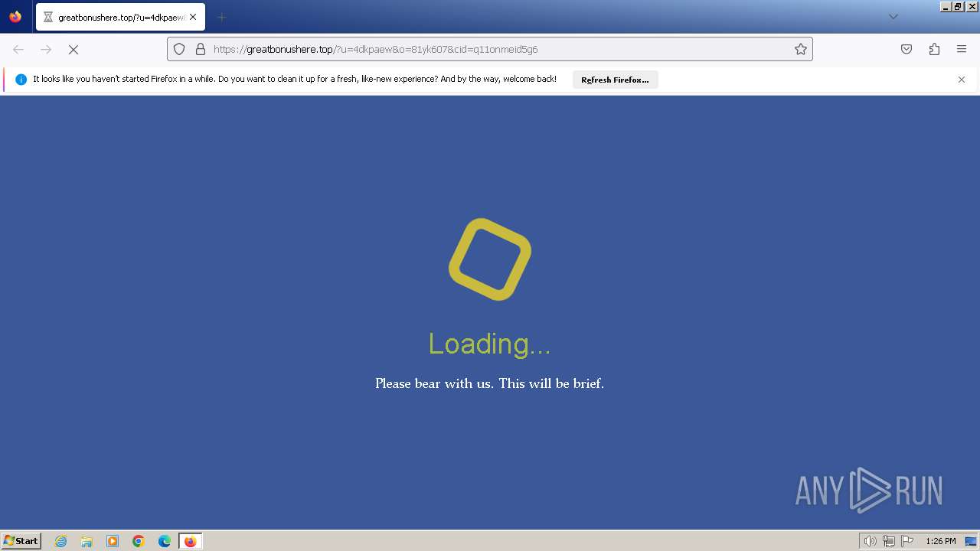
Task: Go back one page
Action: 18,49
